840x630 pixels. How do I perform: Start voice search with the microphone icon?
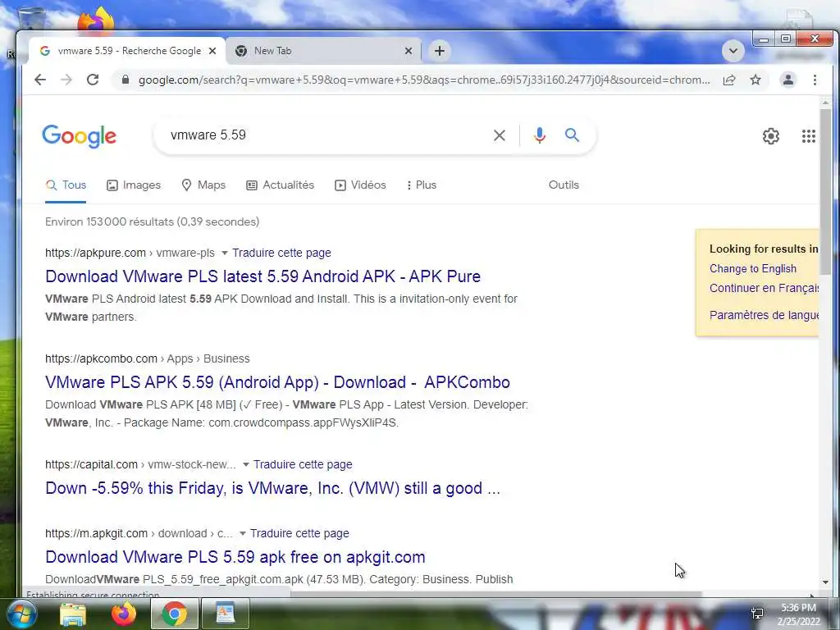[540, 135]
